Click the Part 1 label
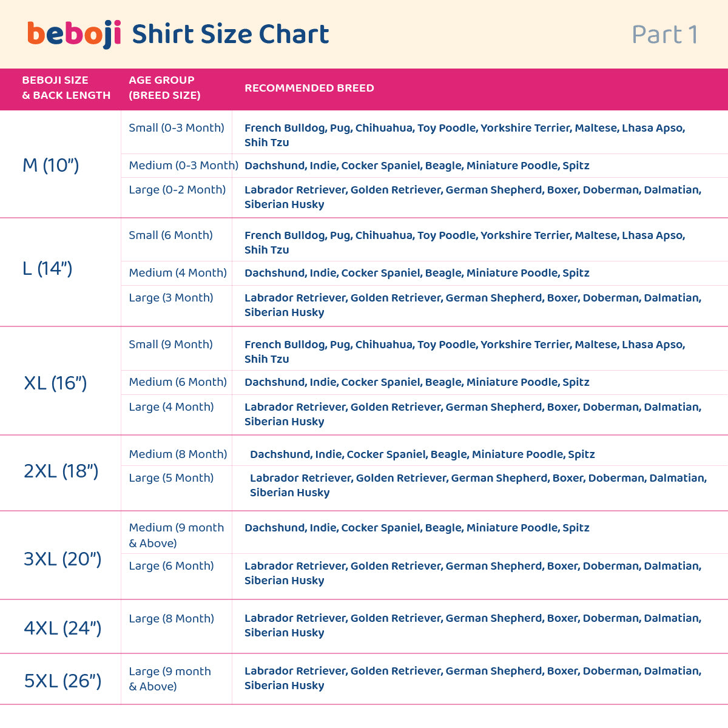This screenshot has width=728, height=728. pyautogui.click(x=664, y=35)
